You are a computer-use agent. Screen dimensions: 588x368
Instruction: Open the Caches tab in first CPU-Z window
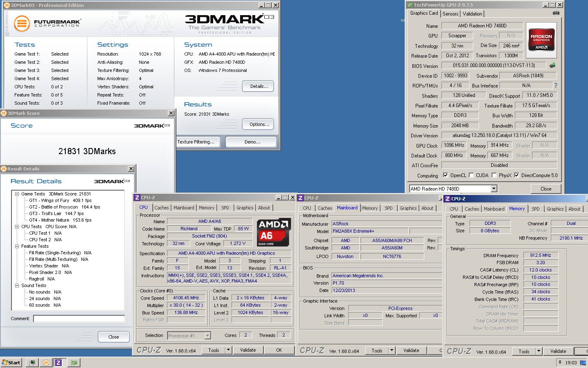pos(162,208)
